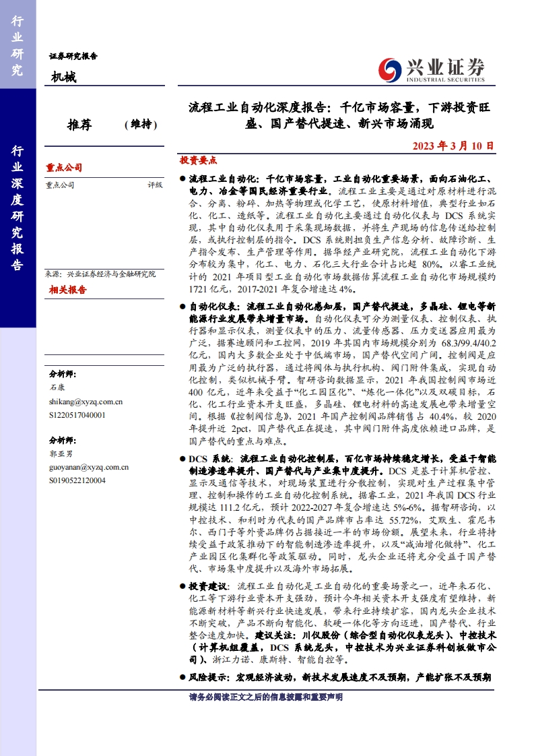Image resolution: width=534 pixels, height=756 pixels.
Task: Select the 行业研究 sidebar label at top
Action: 18,44
